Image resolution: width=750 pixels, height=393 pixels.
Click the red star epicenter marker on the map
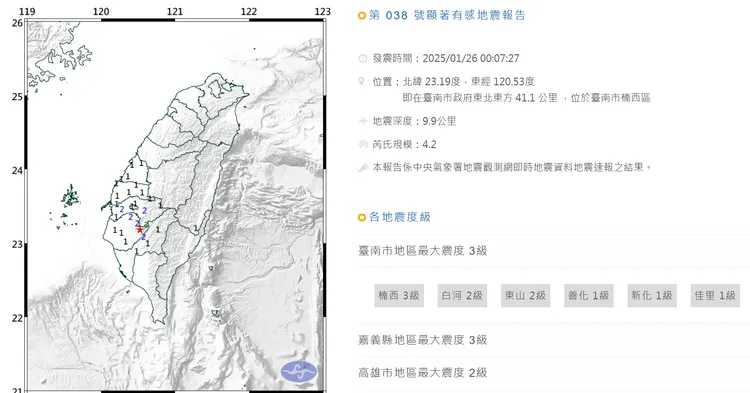[x=140, y=230]
